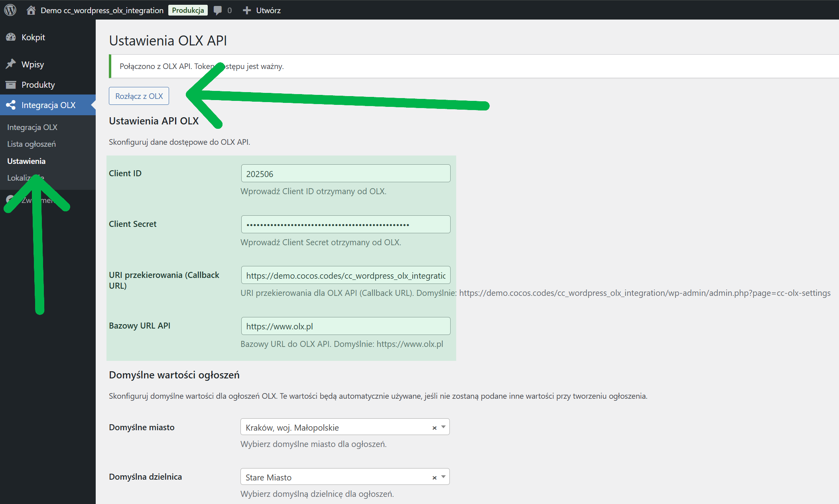Image resolution: width=839 pixels, height=504 pixels.
Task: Click the Ustawienia API OLX section heading
Action: [154, 121]
